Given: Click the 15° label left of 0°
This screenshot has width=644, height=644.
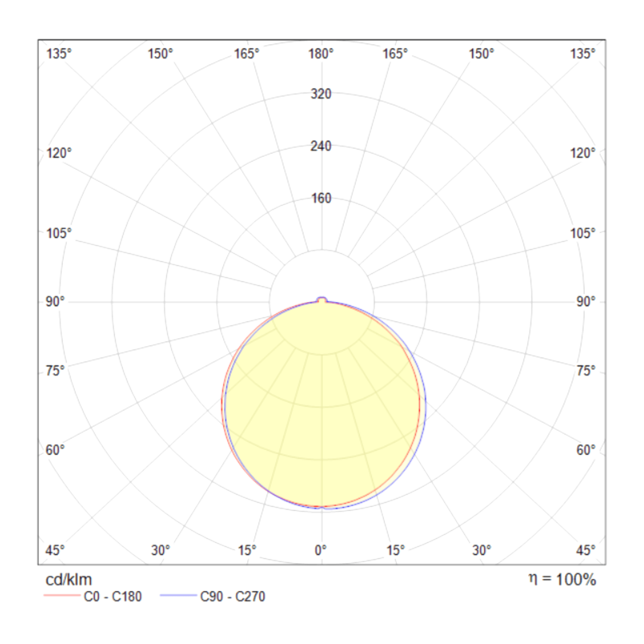Looking at the screenshot, I should pyautogui.click(x=247, y=550).
